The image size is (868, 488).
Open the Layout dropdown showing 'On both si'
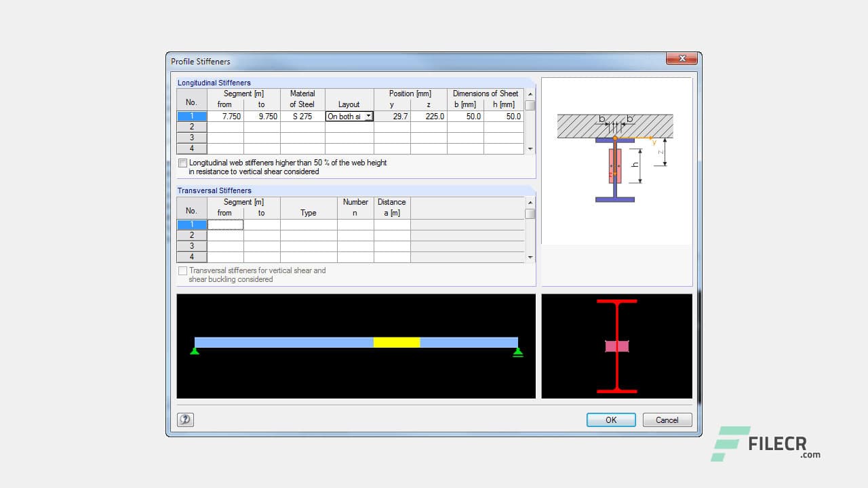(x=368, y=117)
